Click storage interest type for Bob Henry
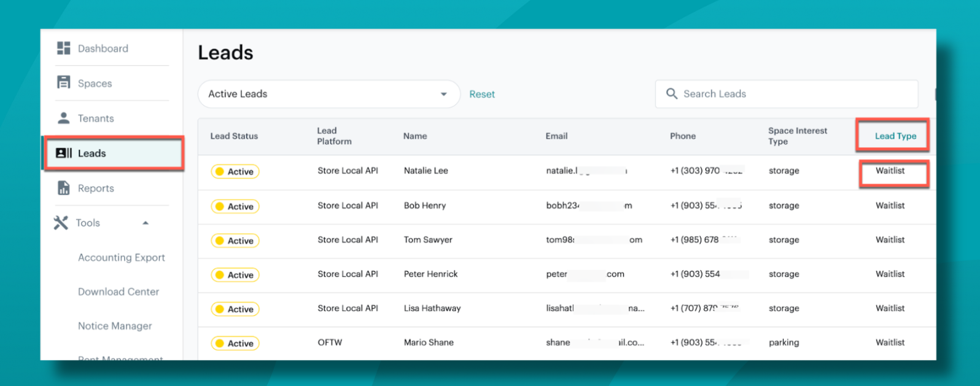This screenshot has height=386, width=980. pyautogui.click(x=784, y=205)
